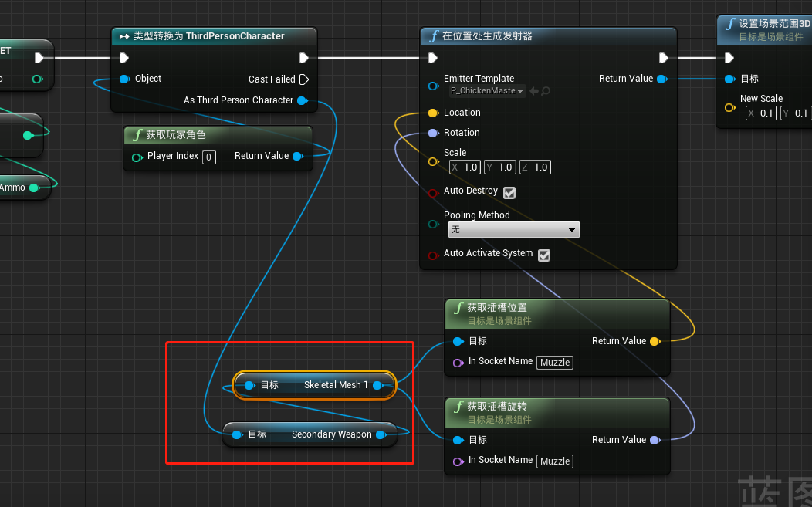Click the Cast node input execution pin

(x=123, y=57)
